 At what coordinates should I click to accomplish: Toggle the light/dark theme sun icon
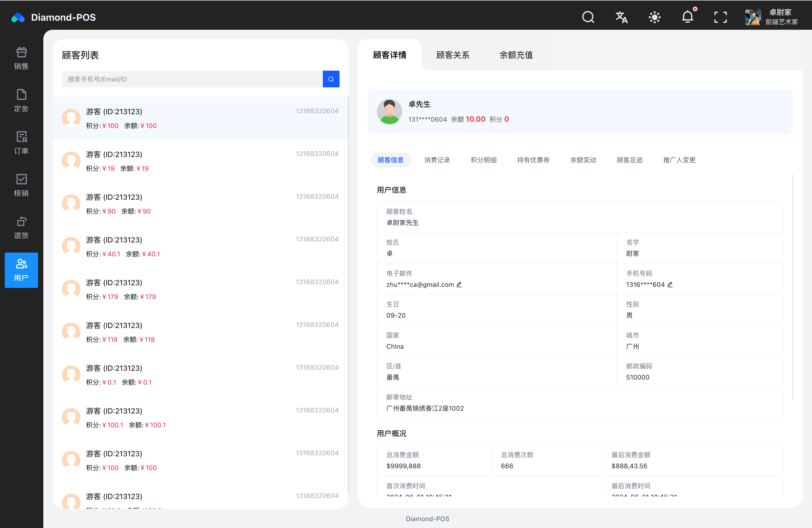654,17
